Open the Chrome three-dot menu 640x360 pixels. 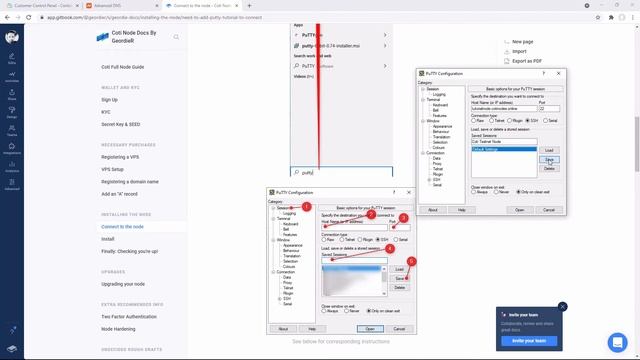point(633,18)
